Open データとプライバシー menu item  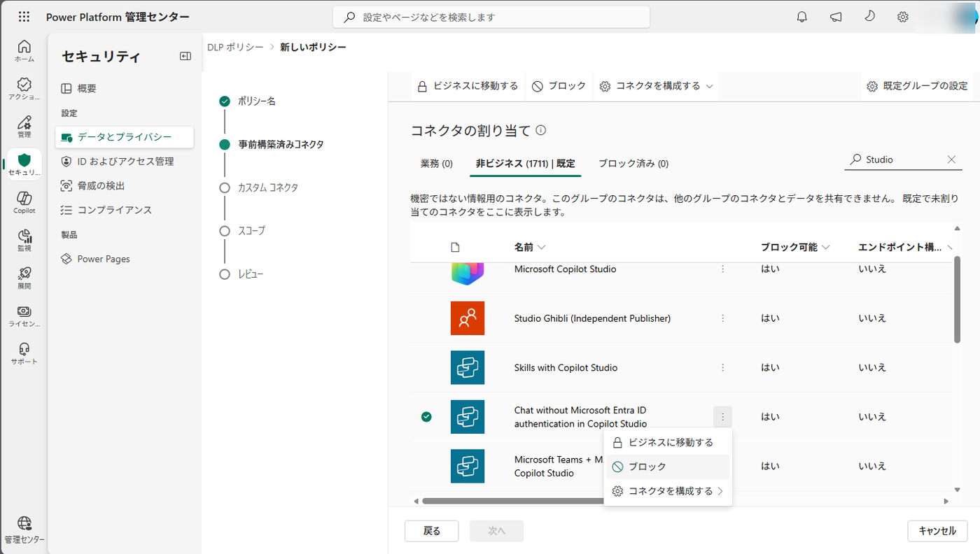coord(125,137)
